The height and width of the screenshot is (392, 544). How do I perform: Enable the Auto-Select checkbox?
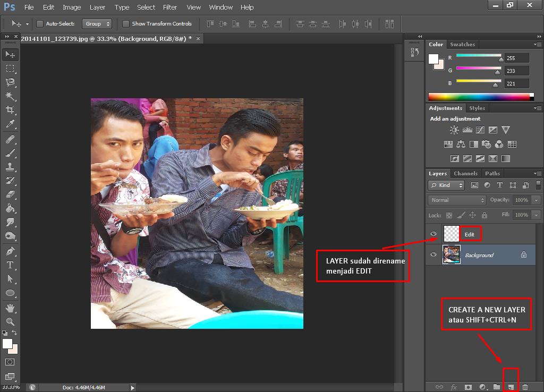click(x=40, y=23)
